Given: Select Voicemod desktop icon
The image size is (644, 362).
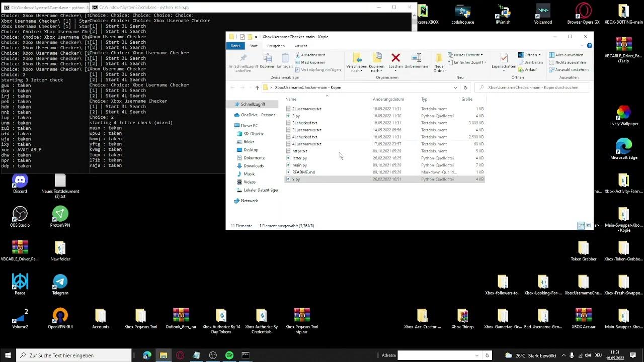Looking at the screenshot, I should pos(543,14).
